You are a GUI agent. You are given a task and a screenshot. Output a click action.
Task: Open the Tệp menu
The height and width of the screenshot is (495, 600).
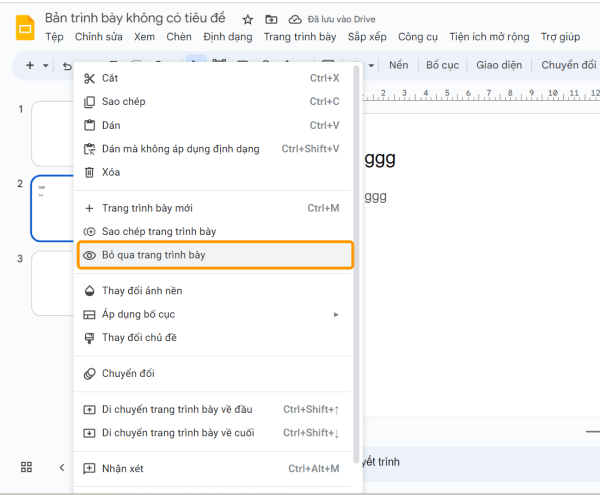click(54, 37)
